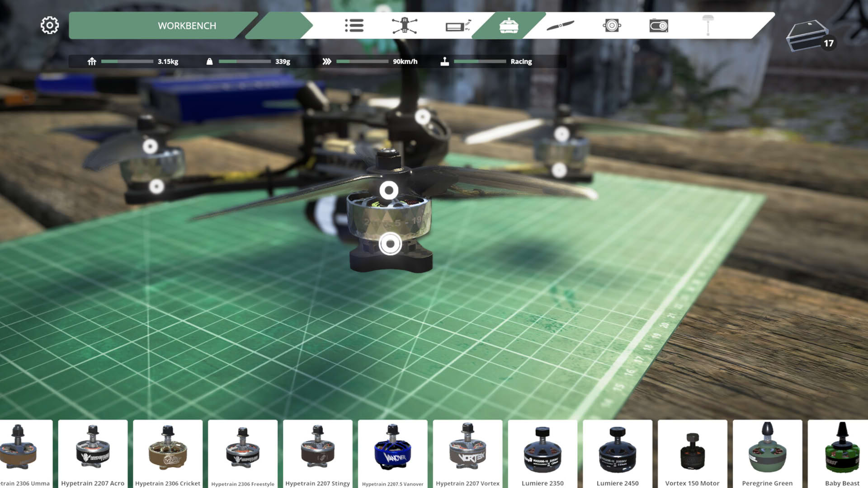Choose the Hypetrain 2207 Acro motor
Screen dimensions: 868x488
(x=93, y=454)
